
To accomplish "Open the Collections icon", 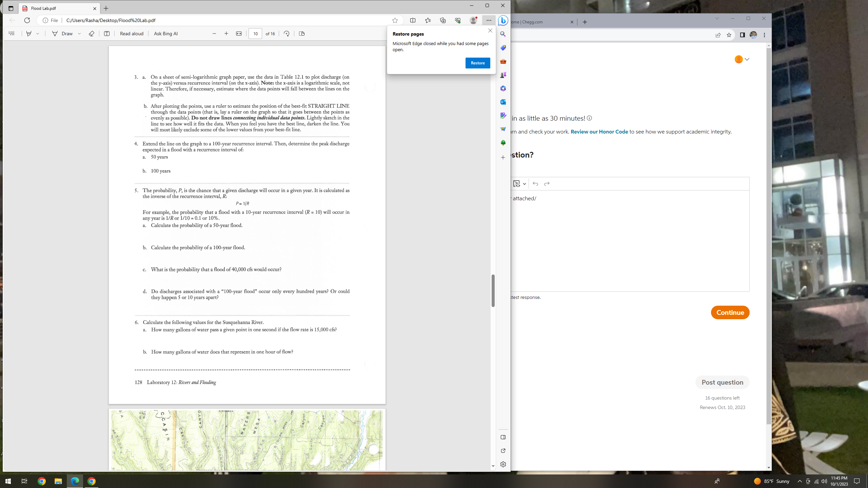I will point(443,20).
